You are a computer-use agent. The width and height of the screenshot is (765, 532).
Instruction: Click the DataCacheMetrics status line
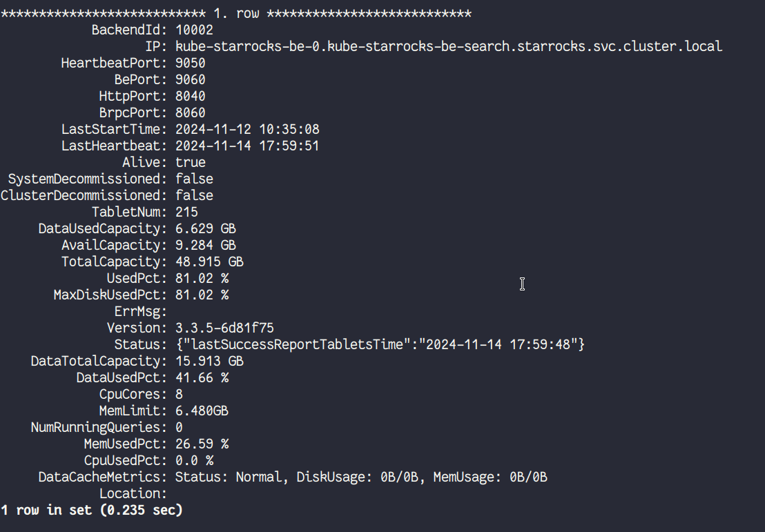click(361, 477)
